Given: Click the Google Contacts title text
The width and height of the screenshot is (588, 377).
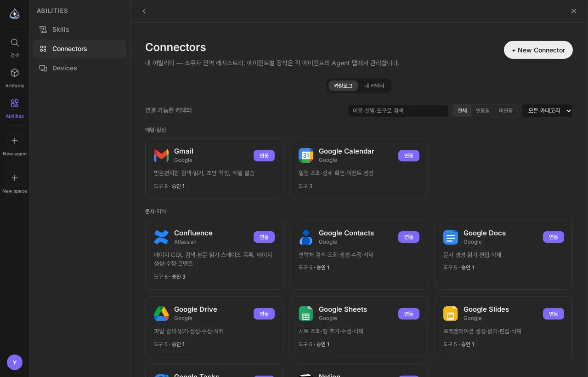Looking at the screenshot, I should coord(346,233).
